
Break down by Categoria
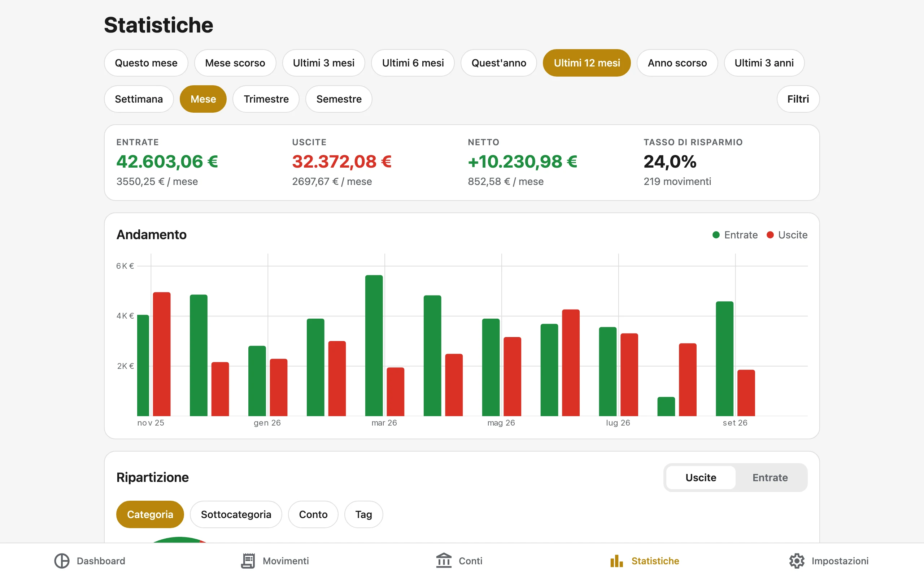coord(150,514)
